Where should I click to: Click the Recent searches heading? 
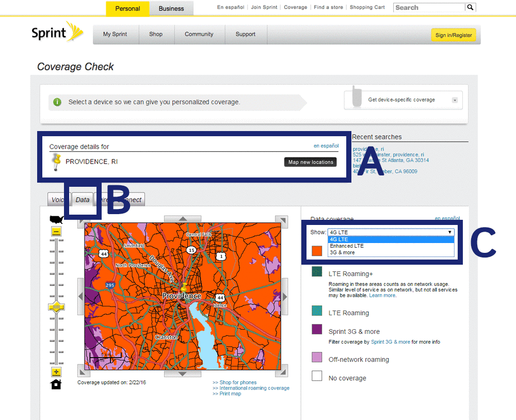tap(377, 137)
